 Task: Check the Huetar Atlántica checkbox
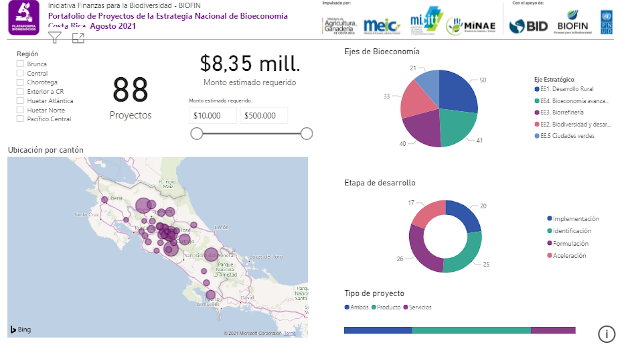pyautogui.click(x=20, y=101)
